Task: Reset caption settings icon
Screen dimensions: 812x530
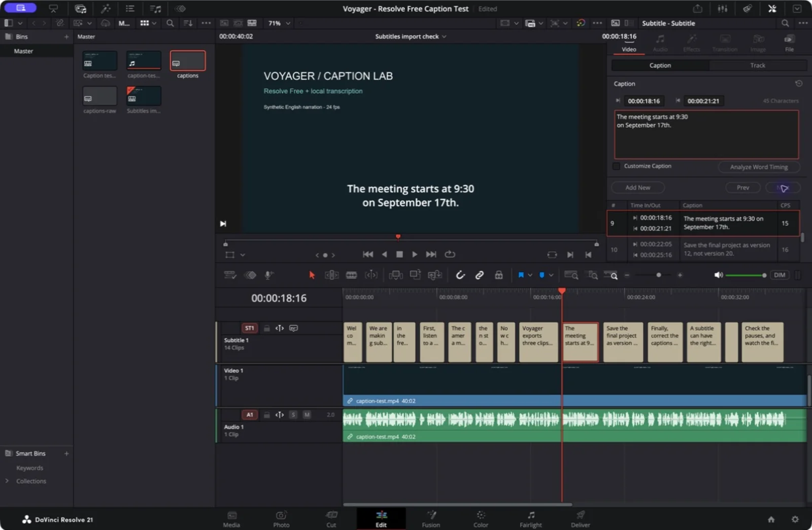Action: 798,84
